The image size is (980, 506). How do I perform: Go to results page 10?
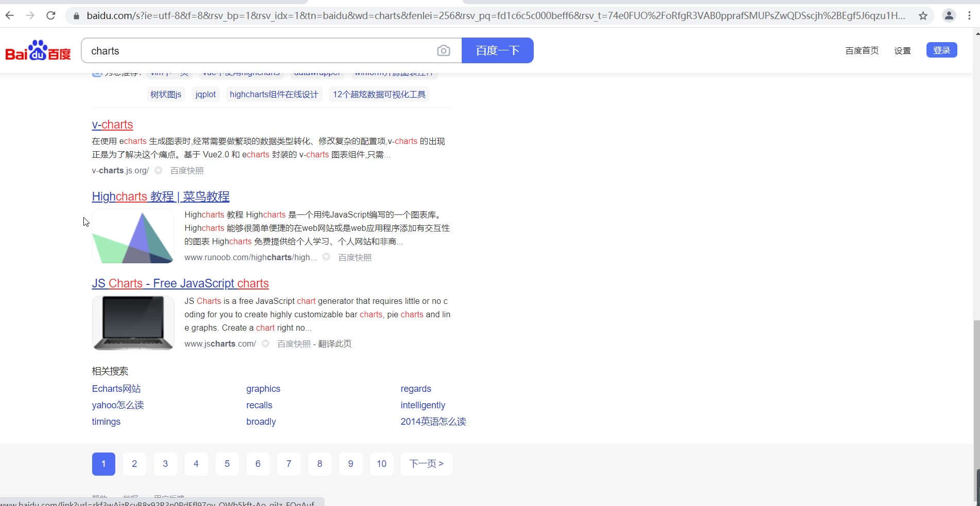[381, 464]
